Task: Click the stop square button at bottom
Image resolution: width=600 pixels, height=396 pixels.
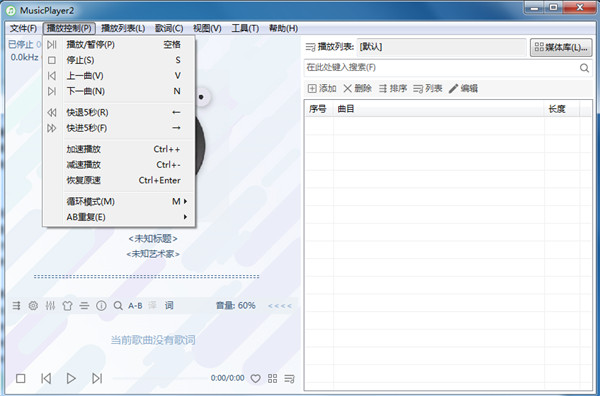Action: pos(21,378)
